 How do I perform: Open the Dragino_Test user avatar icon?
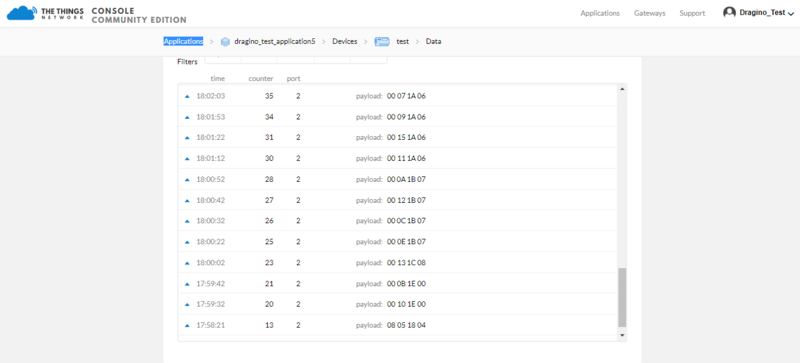[730, 13]
